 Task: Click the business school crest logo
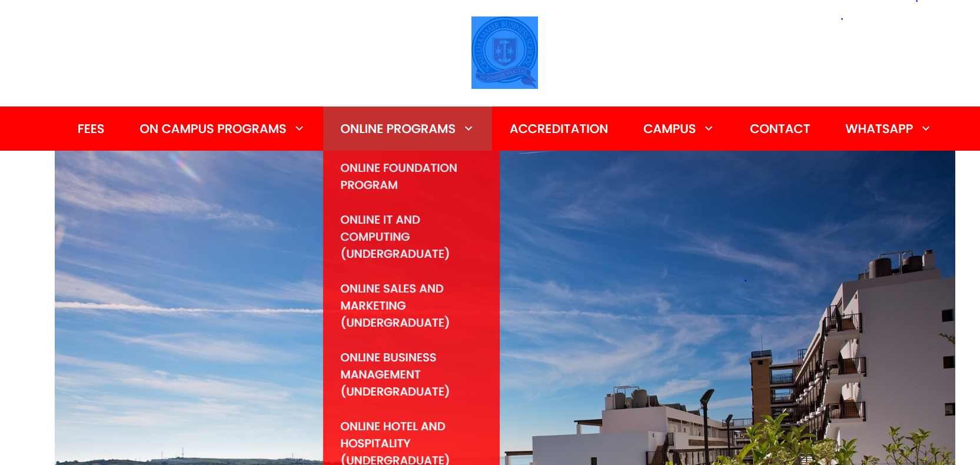[x=504, y=52]
